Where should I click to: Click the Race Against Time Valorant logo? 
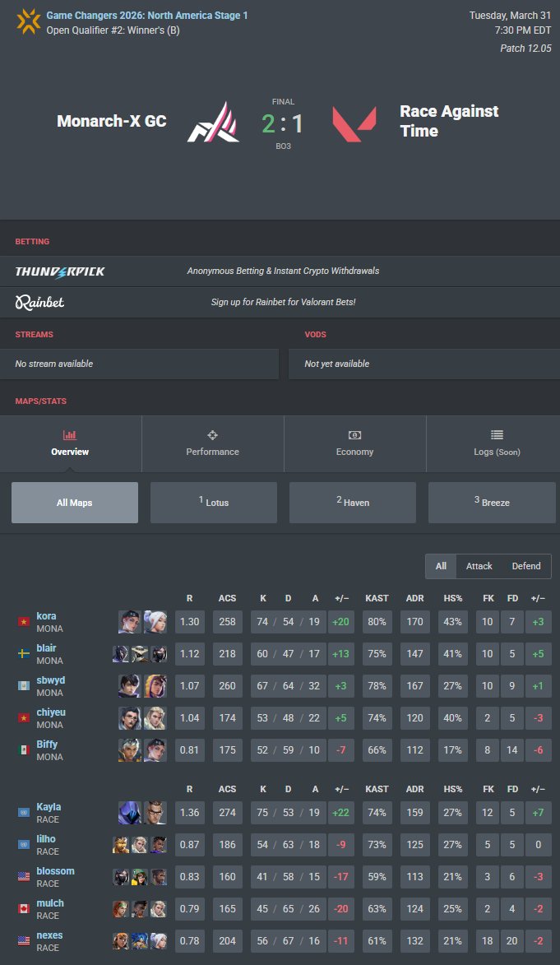354,123
